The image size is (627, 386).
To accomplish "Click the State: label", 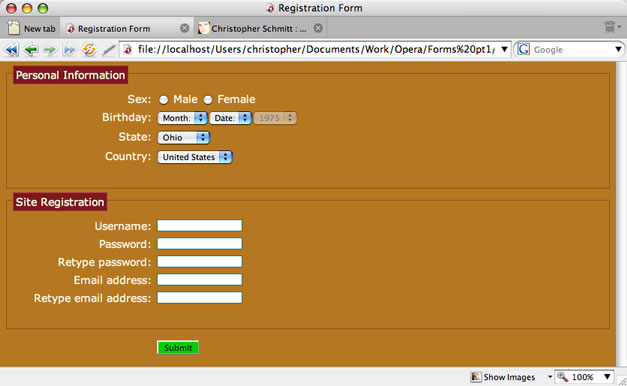I will 135,137.
